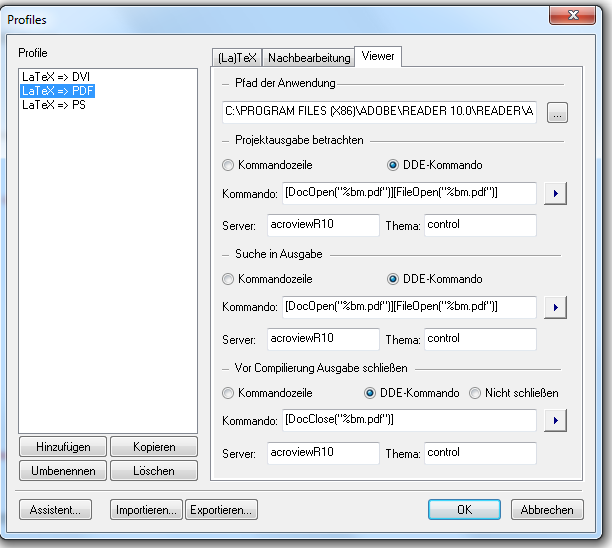Open placeholder arrow for Projektausgabe Kommando
612x548 pixels.
(x=557, y=193)
